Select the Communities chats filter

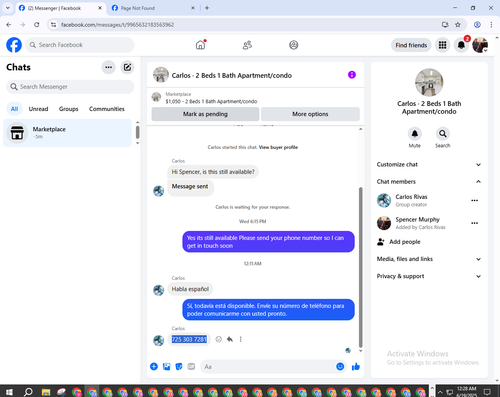107,109
